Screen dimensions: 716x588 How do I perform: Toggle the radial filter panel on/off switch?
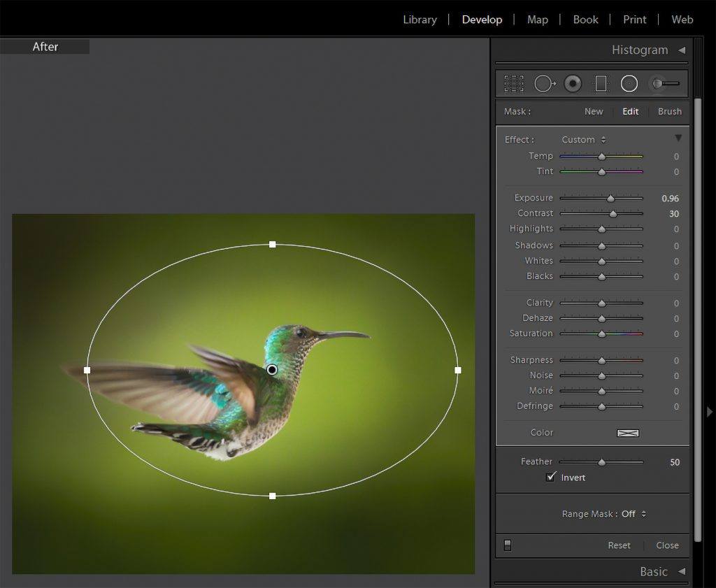(508, 545)
